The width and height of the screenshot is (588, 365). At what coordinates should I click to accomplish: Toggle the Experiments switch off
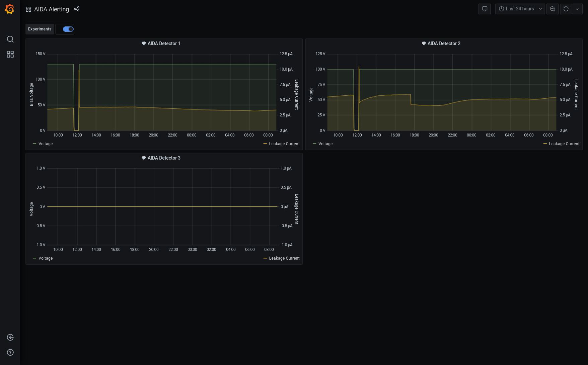point(68,29)
